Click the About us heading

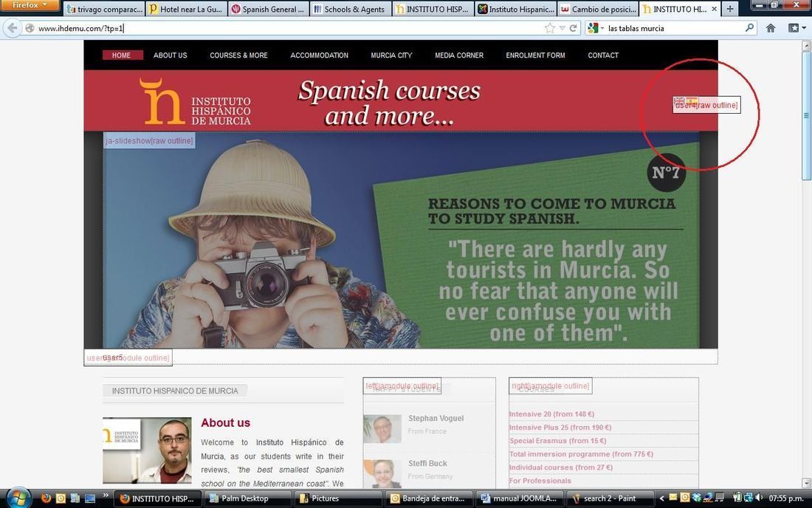click(226, 422)
